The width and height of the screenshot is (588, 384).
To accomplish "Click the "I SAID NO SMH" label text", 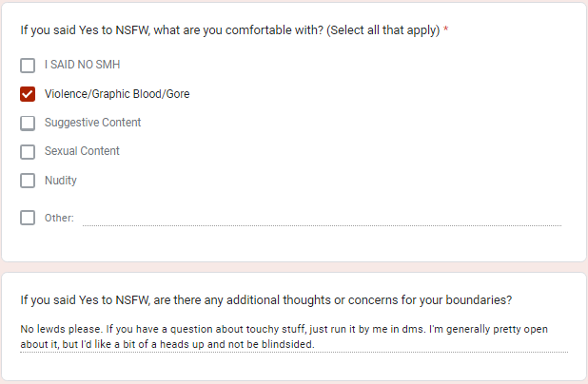I will tap(82, 66).
